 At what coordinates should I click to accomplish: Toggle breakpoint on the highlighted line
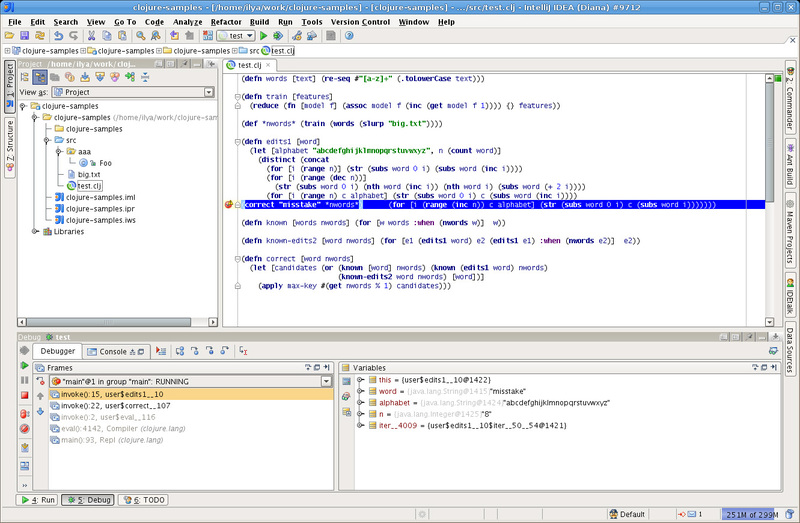[x=229, y=205]
